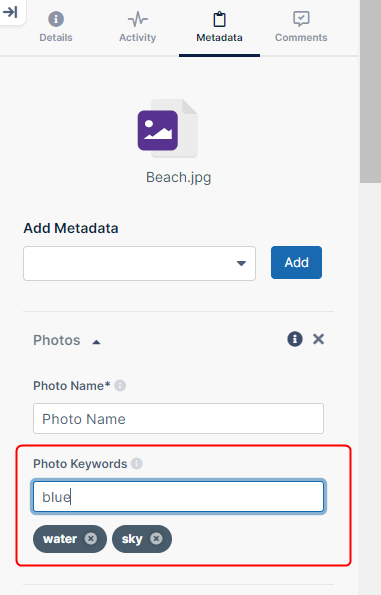Screen dimensions: 381x595
Task: Click the Photo Name info icon
Action: pos(120,386)
